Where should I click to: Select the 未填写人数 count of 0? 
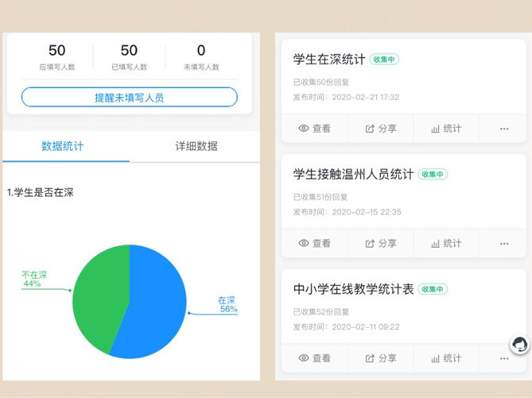pos(200,51)
